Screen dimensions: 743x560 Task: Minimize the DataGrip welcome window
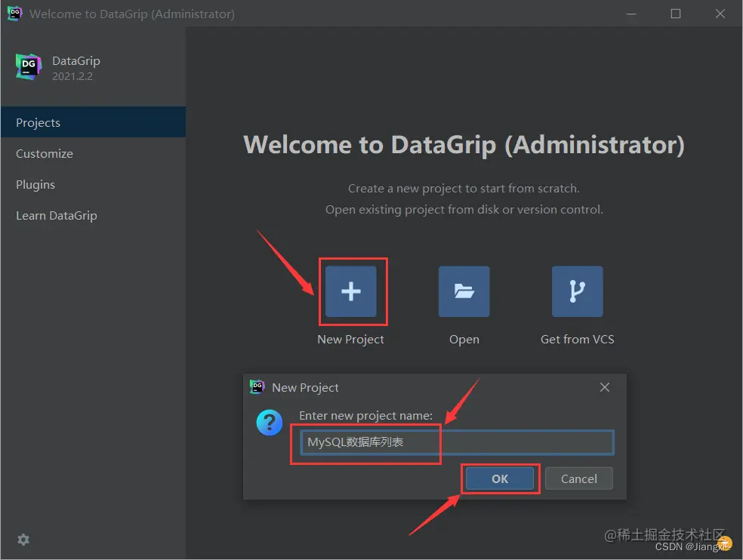[631, 14]
